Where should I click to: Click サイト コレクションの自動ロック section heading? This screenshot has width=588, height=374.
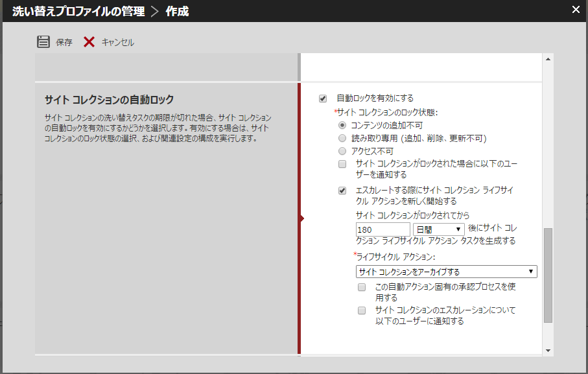click(109, 100)
